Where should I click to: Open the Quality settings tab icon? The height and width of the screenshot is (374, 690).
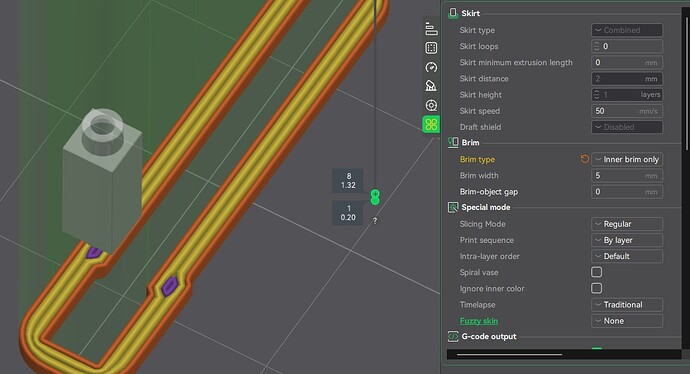(431, 29)
